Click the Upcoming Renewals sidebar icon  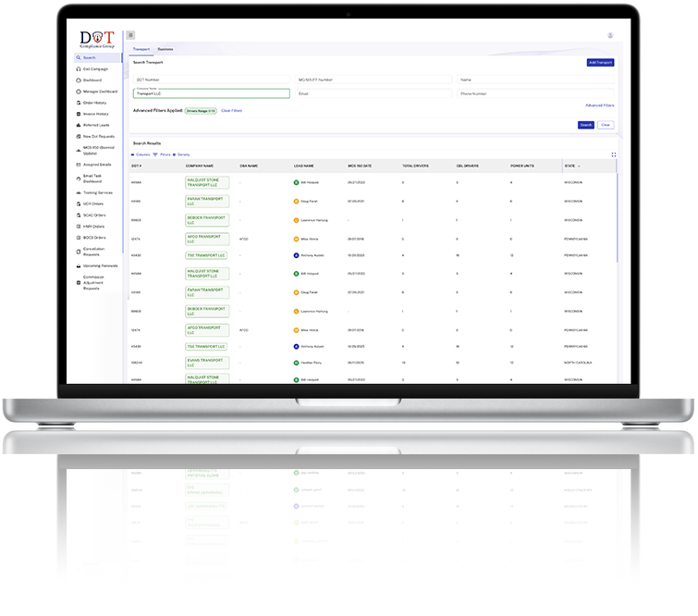click(79, 265)
